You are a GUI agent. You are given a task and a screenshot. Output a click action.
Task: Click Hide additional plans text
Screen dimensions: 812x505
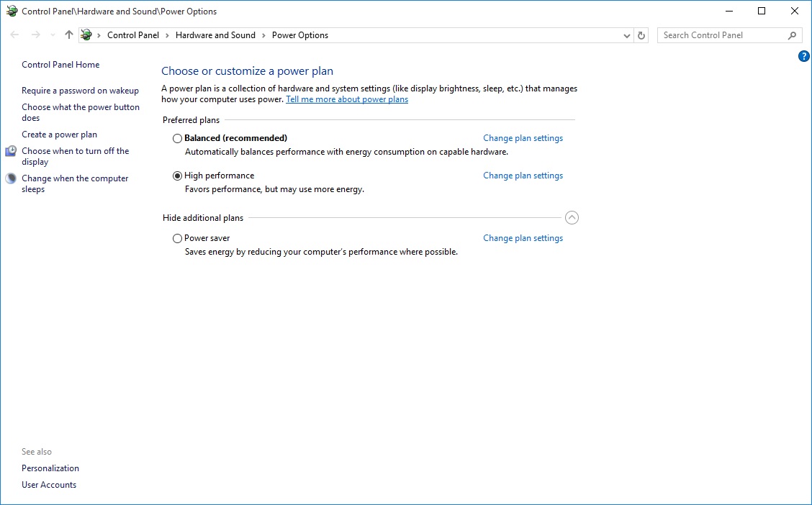[x=203, y=217]
